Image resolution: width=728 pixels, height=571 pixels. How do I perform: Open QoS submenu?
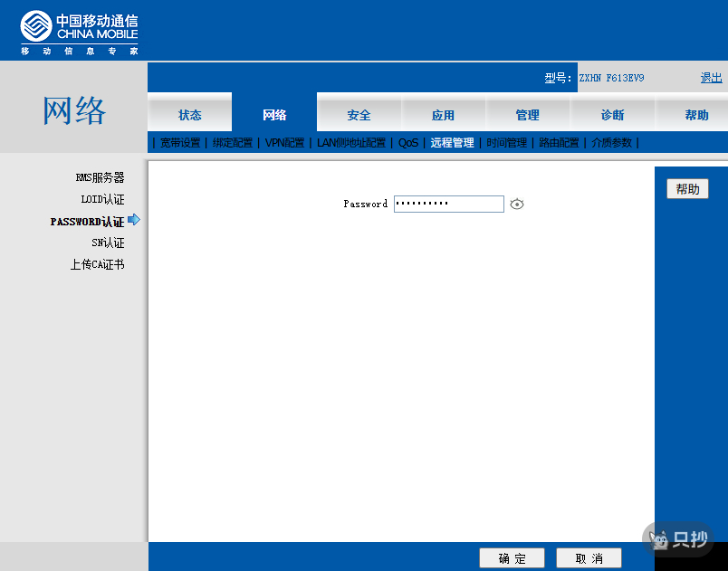click(x=408, y=143)
